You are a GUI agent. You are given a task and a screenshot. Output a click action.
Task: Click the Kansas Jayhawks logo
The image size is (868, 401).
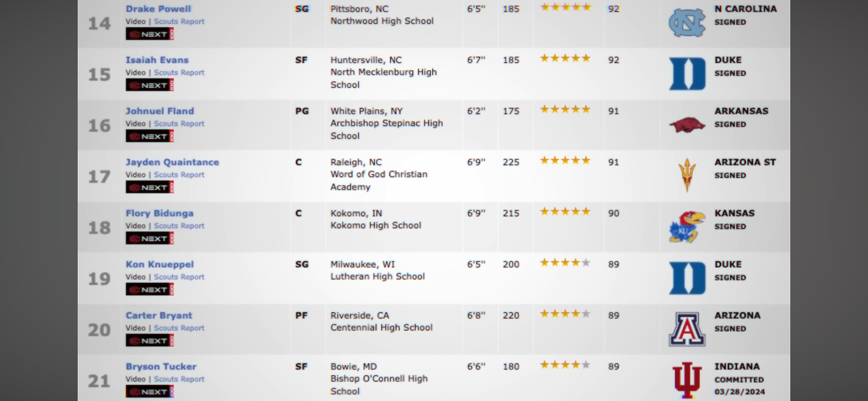pos(687,227)
